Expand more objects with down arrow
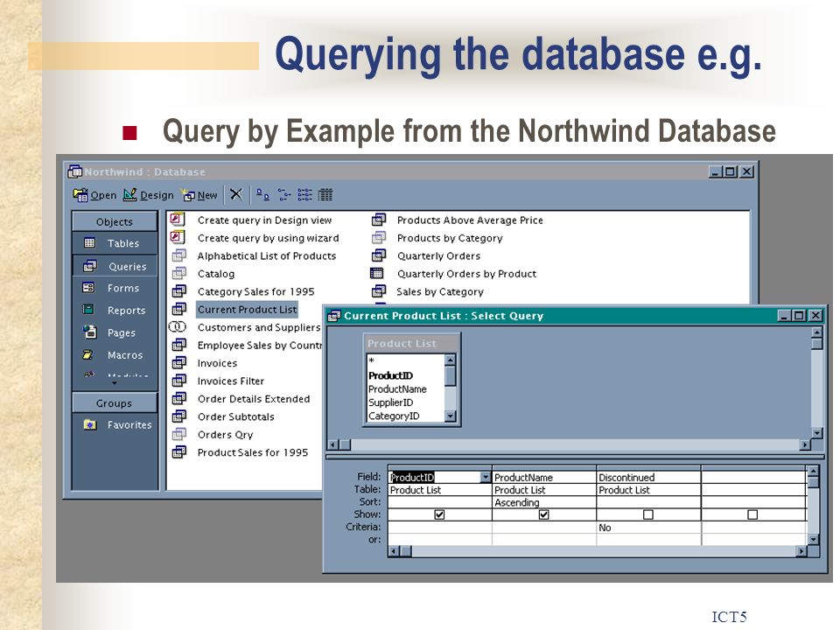This screenshot has width=840, height=630. point(114,383)
